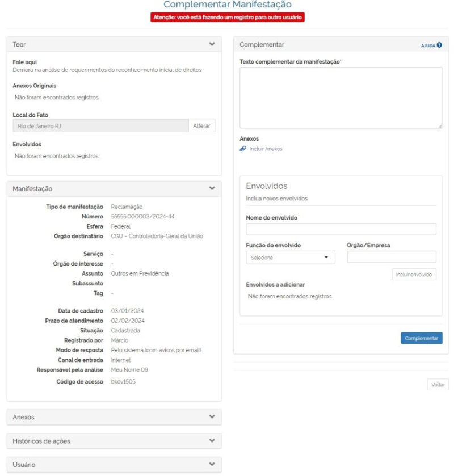Click the Rio de Janeiro RJ location field
The image size is (454, 476).
click(x=100, y=126)
